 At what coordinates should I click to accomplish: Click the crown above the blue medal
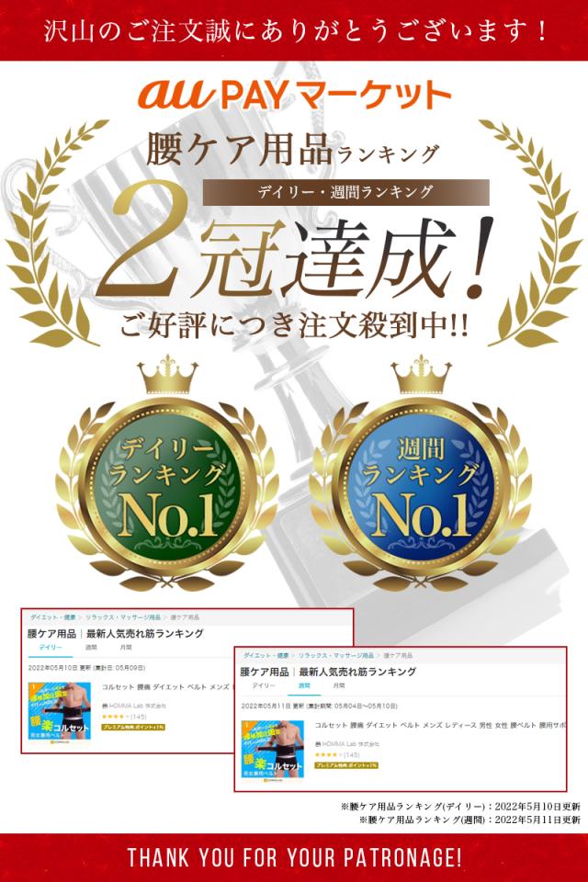pyautogui.click(x=422, y=374)
